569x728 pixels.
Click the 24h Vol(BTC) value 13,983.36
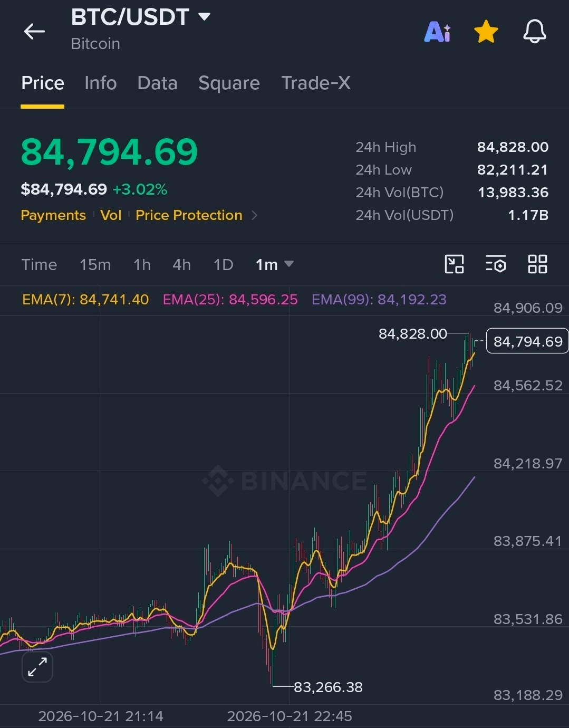click(x=513, y=193)
